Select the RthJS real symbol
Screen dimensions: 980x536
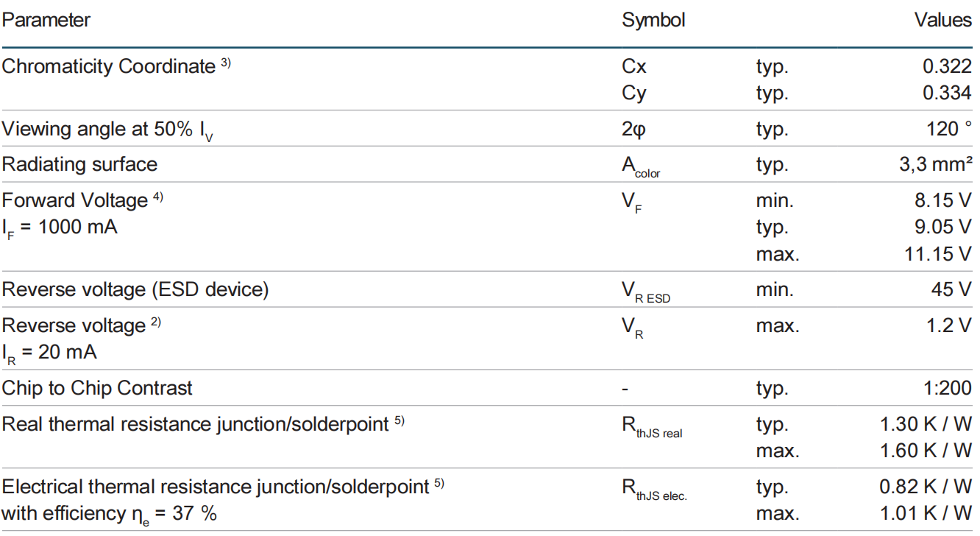(652, 427)
